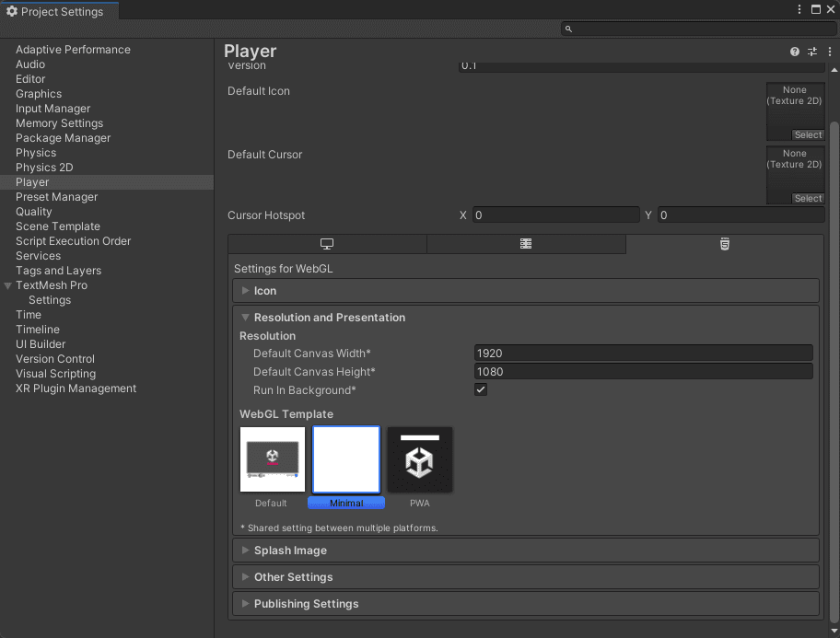Choose the PWA WebGL template thumbnail
The image size is (840, 638).
pos(419,459)
